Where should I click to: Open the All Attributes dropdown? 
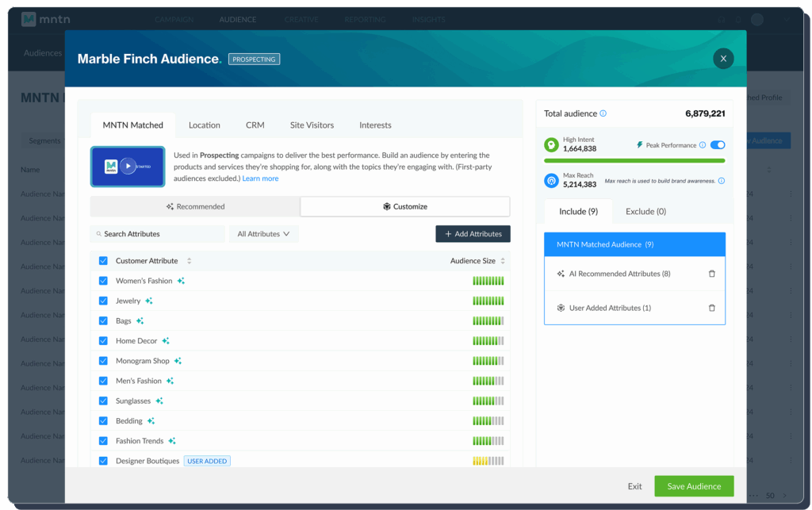[263, 234]
